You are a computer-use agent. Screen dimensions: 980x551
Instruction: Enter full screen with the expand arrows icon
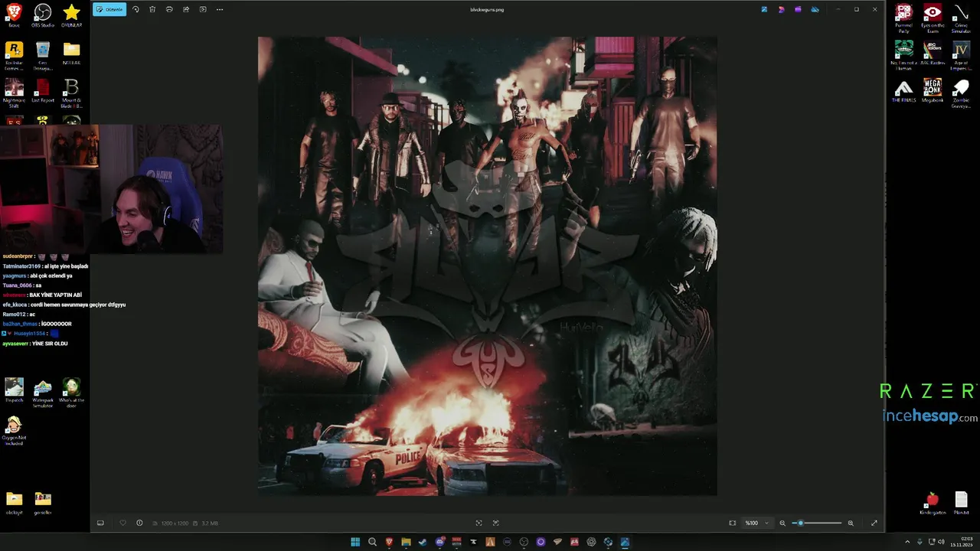coord(874,523)
